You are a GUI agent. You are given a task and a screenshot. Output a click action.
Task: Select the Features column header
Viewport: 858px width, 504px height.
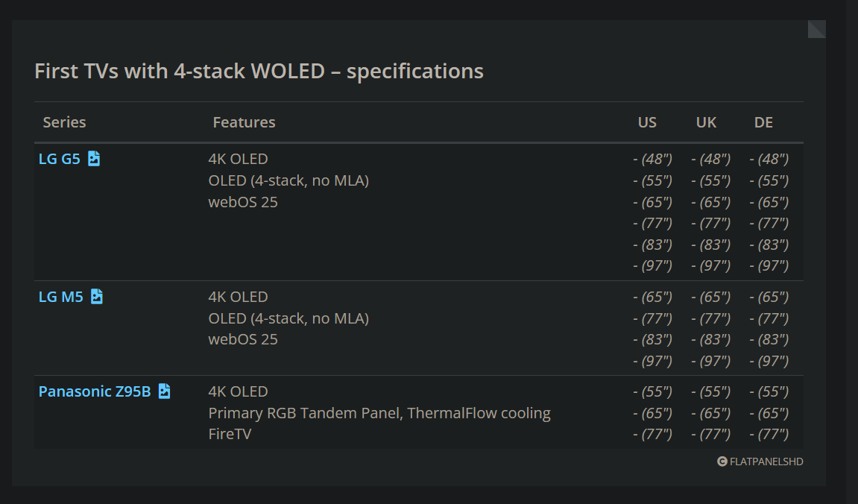pos(244,122)
